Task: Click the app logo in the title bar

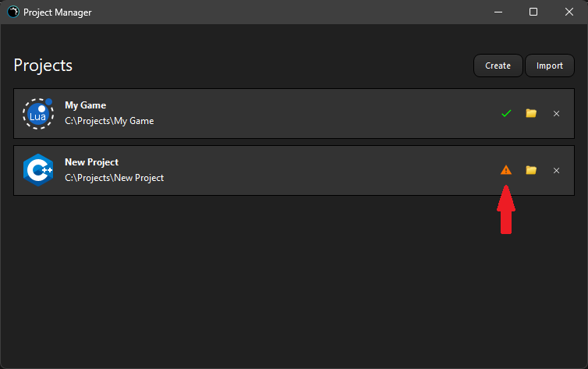Action: pyautogui.click(x=13, y=12)
